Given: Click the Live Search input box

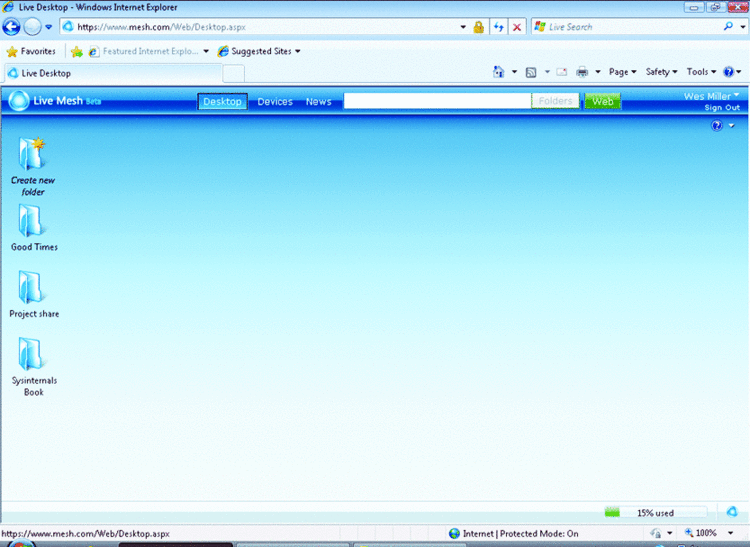Looking at the screenshot, I should (627, 27).
